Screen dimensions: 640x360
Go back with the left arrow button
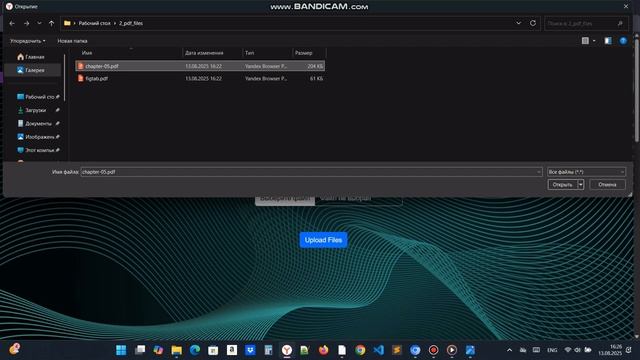pos(12,23)
